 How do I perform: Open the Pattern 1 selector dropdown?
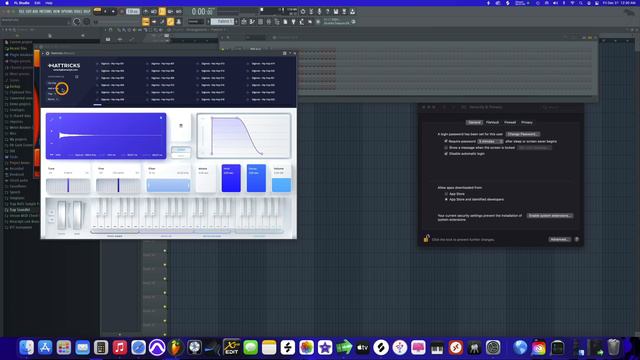click(222, 21)
